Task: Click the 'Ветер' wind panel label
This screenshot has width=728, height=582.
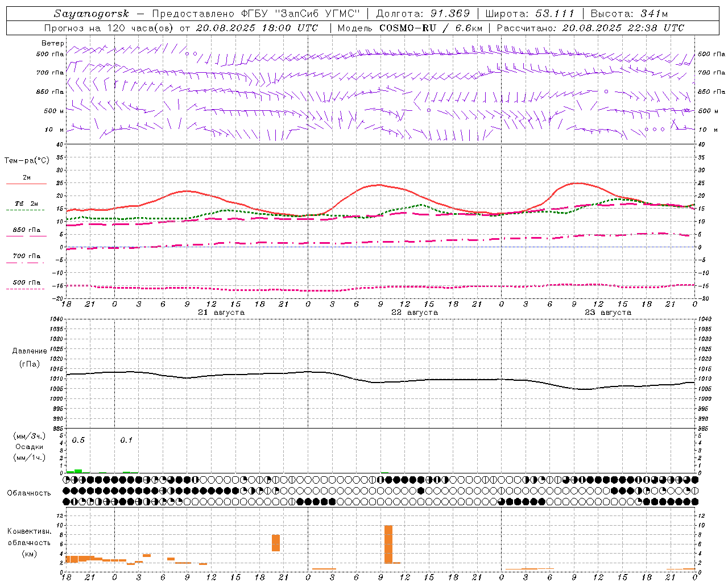Action: tap(53, 43)
